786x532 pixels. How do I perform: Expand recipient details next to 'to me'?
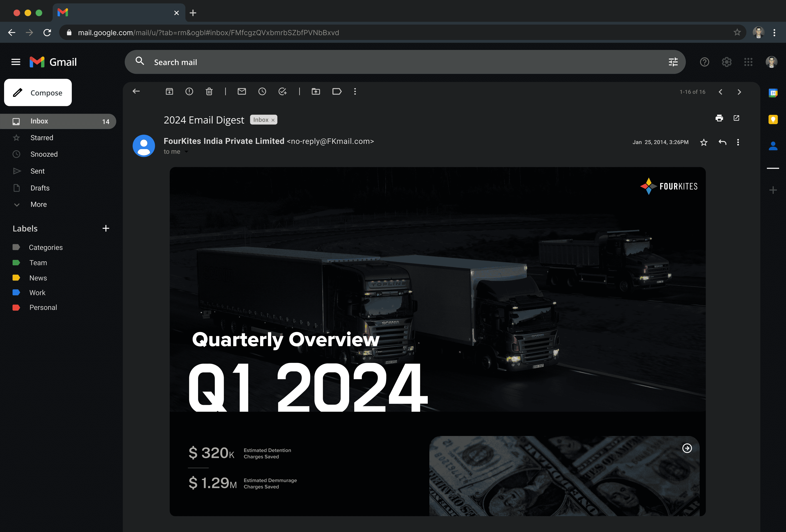(186, 152)
